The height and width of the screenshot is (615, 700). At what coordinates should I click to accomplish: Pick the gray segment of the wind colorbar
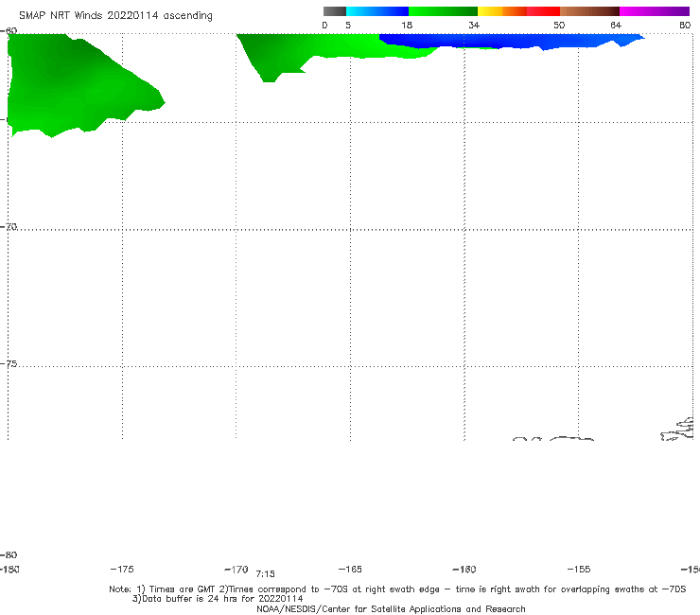(x=335, y=11)
